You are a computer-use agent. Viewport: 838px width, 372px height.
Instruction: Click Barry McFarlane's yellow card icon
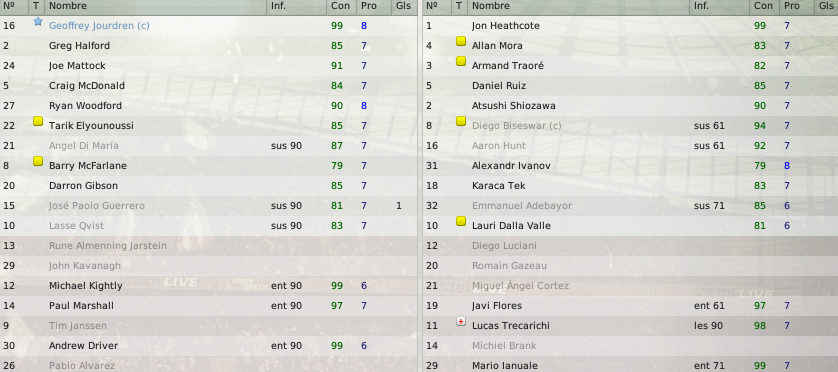click(x=37, y=161)
